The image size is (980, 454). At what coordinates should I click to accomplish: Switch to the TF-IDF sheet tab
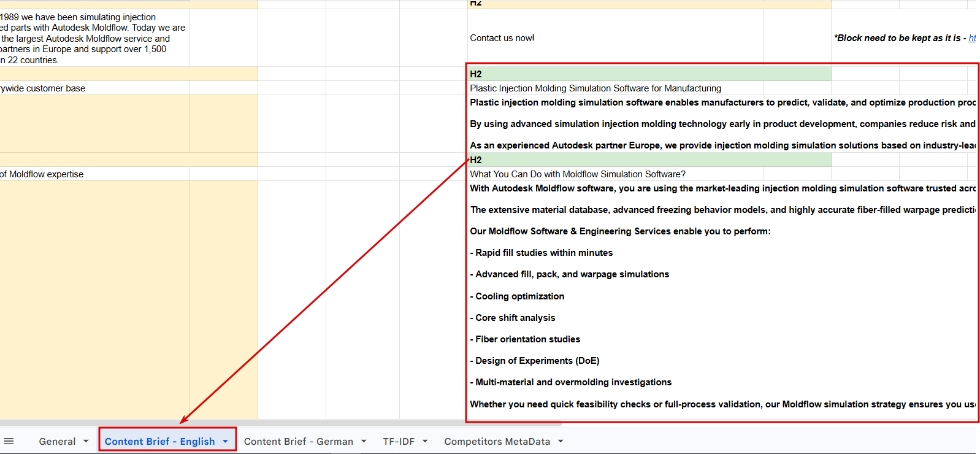[x=399, y=441]
